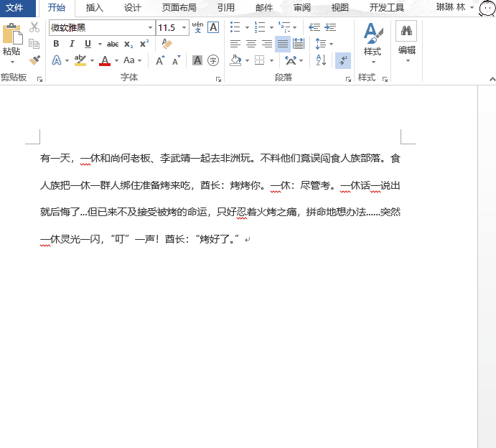Open font color dropdown arrow
This screenshot has height=448, width=496.
pos(116,60)
